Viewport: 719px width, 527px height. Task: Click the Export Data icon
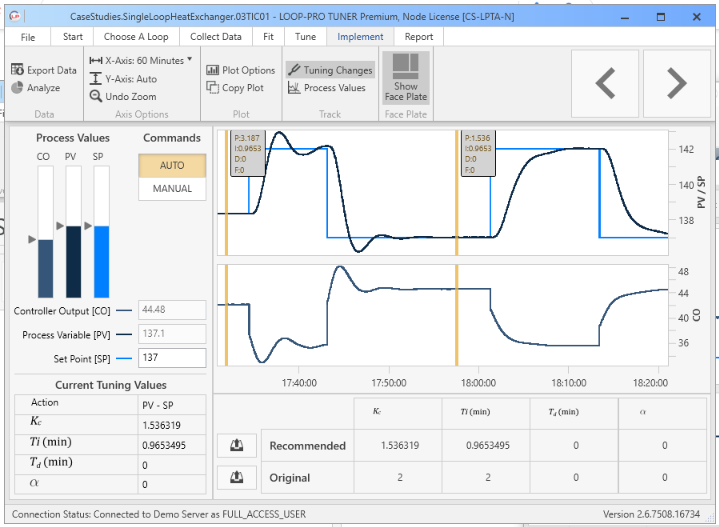click(17, 70)
